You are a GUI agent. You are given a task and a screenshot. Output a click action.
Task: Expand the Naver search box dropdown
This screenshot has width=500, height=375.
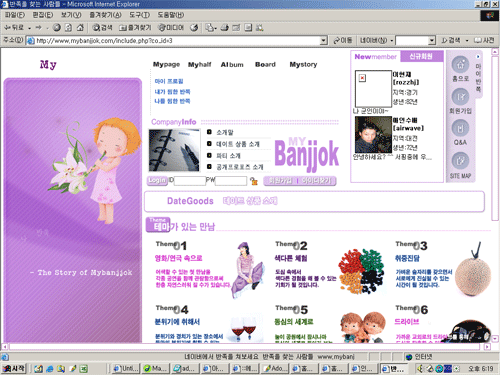[x=432, y=41]
